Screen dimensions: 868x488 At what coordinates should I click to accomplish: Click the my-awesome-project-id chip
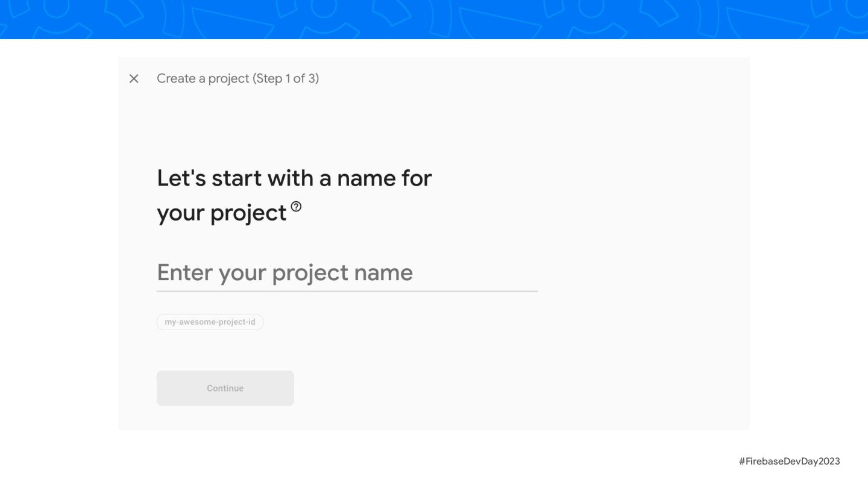coord(210,322)
